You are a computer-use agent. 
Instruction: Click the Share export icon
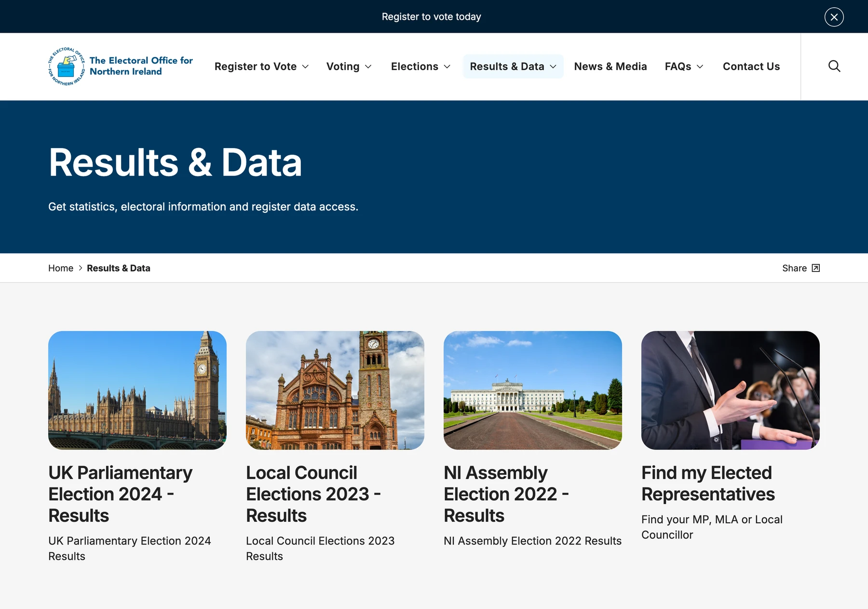[x=815, y=268]
